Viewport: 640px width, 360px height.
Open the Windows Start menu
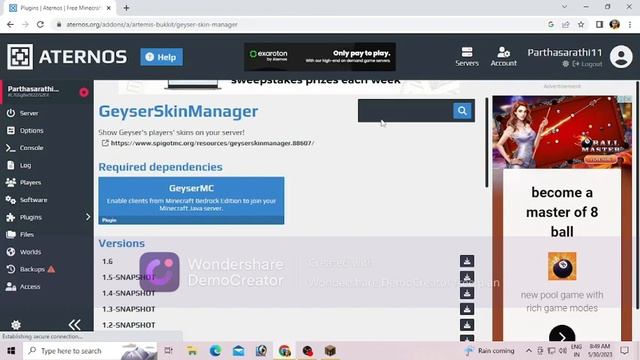pyautogui.click(x=11, y=351)
